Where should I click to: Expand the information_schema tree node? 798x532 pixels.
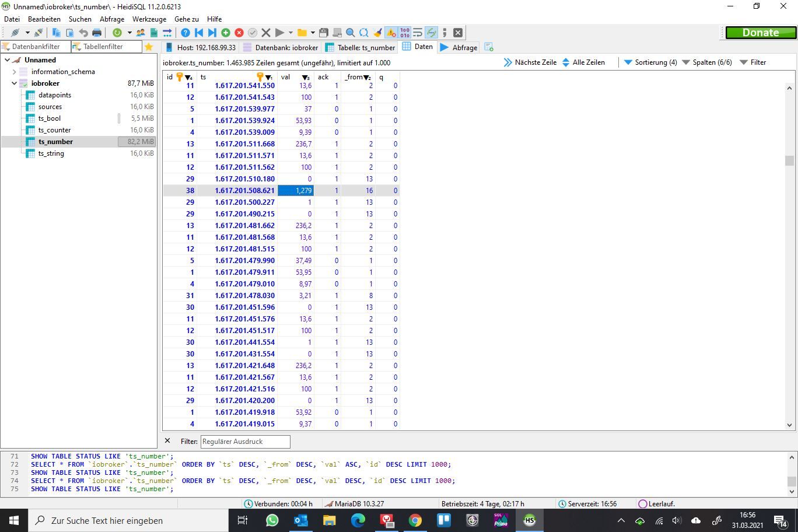(x=15, y=72)
